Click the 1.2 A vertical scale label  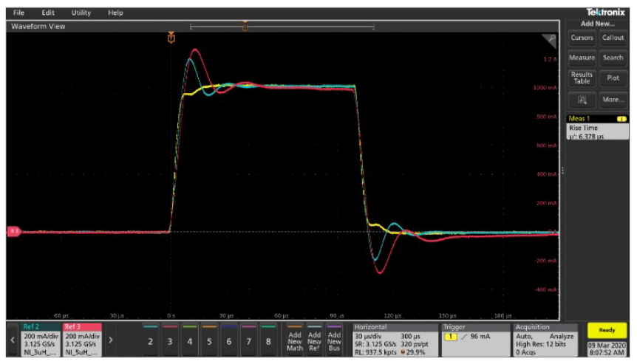(x=550, y=59)
